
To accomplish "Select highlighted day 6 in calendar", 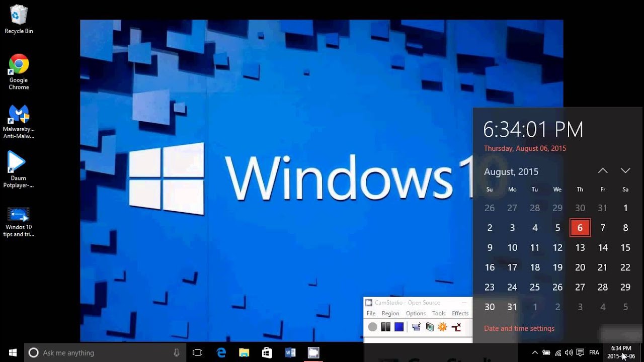I will pyautogui.click(x=580, y=228).
